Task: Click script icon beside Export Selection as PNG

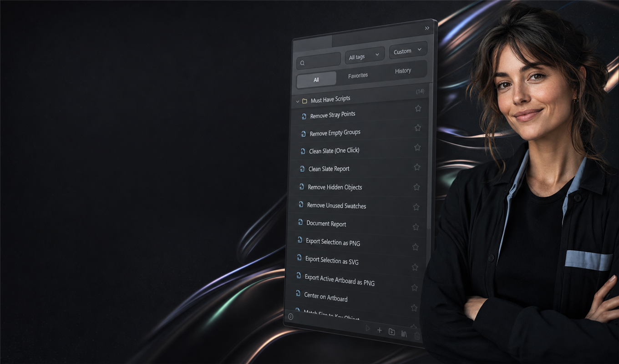Action: pos(299,240)
